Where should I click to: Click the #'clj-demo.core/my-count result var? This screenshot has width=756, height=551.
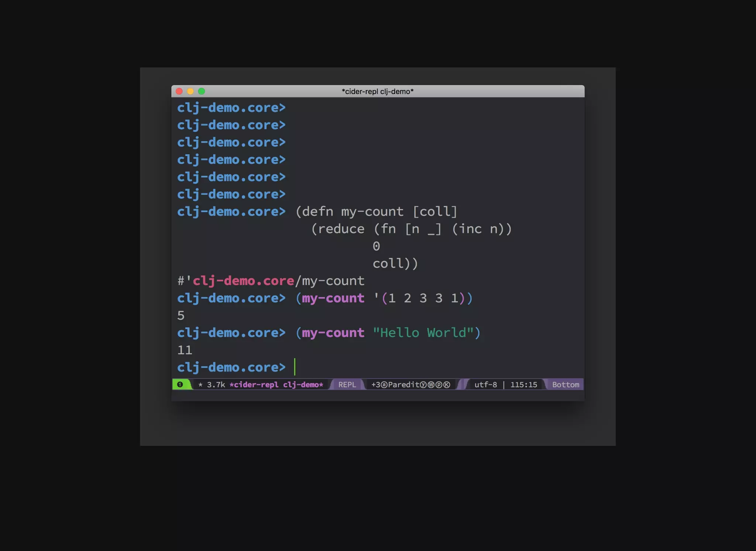[x=271, y=281]
